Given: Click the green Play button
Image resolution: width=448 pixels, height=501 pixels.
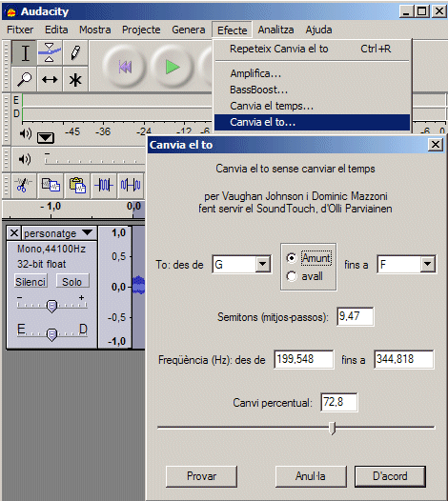Looking at the screenshot, I should pos(173,67).
